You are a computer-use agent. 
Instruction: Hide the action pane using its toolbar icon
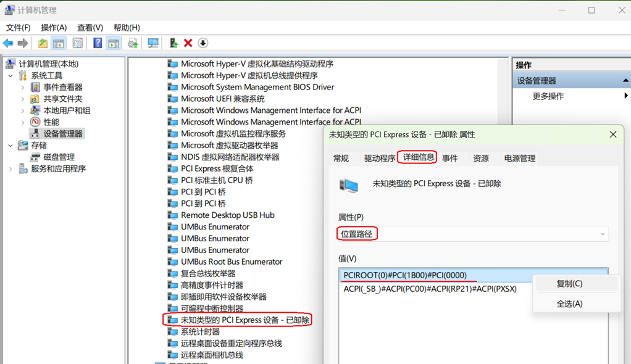point(114,43)
